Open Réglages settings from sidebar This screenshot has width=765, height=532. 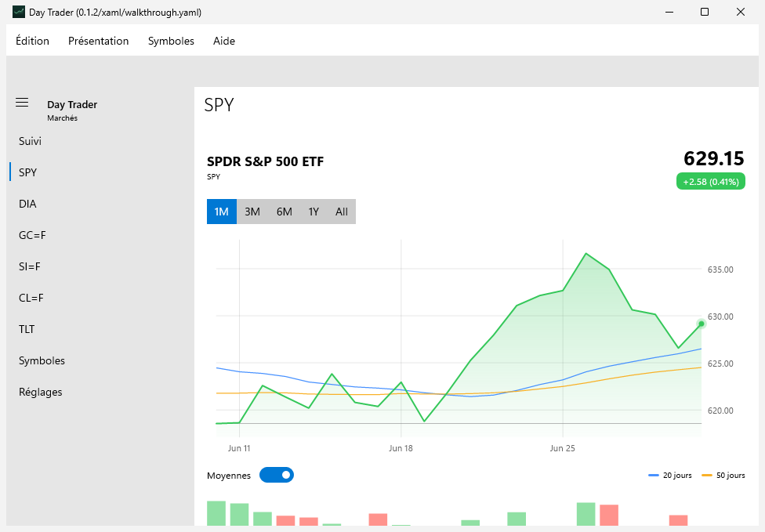pyautogui.click(x=101, y=392)
